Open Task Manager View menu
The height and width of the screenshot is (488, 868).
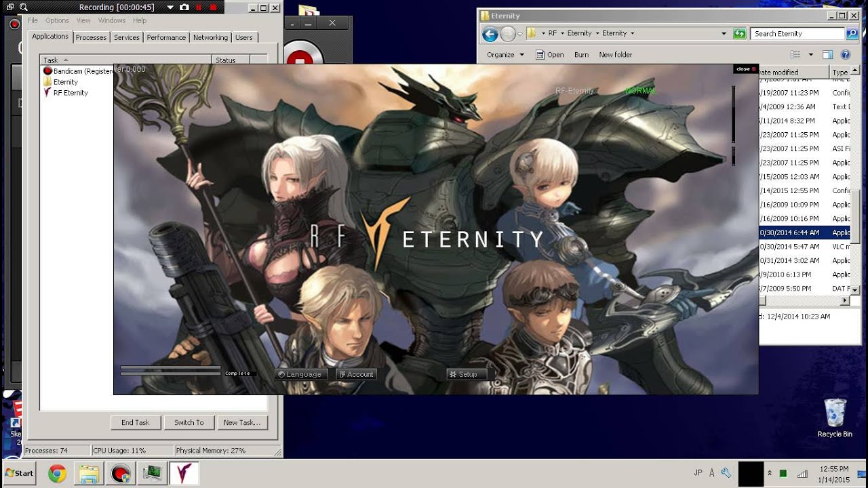(83, 20)
